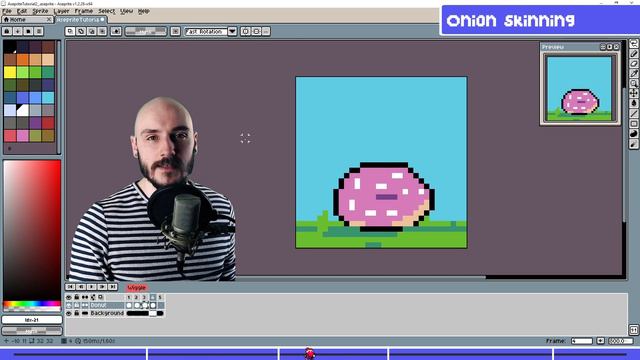Open the Select menu
Viewport: 640px width, 360px height.
pos(107,11)
